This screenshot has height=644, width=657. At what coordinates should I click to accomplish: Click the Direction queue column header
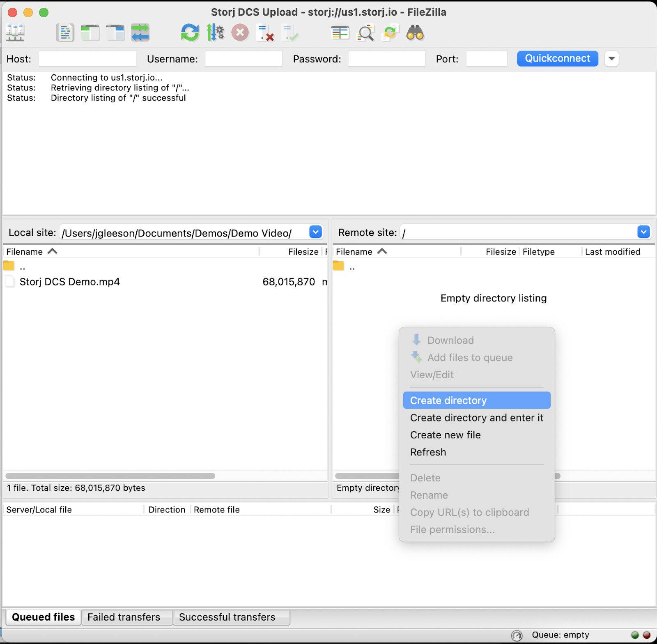coord(167,510)
